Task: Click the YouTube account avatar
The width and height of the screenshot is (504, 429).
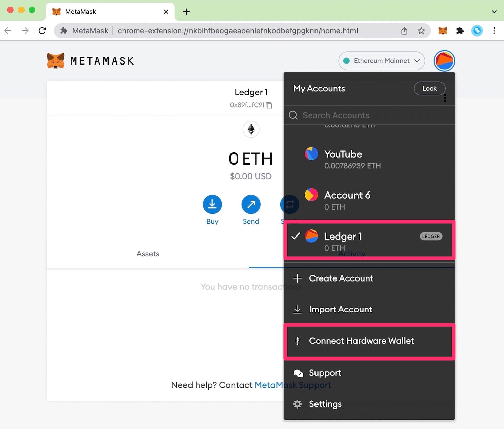Action: click(311, 154)
